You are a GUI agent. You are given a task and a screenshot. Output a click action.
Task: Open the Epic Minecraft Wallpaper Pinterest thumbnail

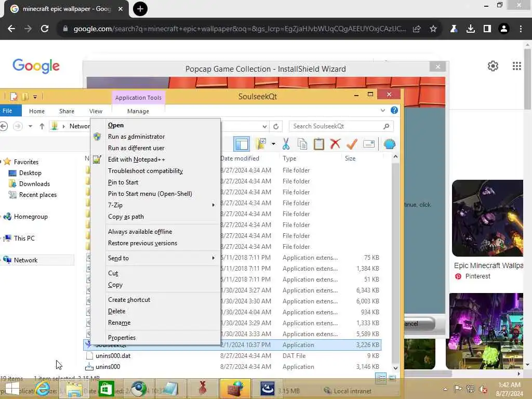pos(487,218)
